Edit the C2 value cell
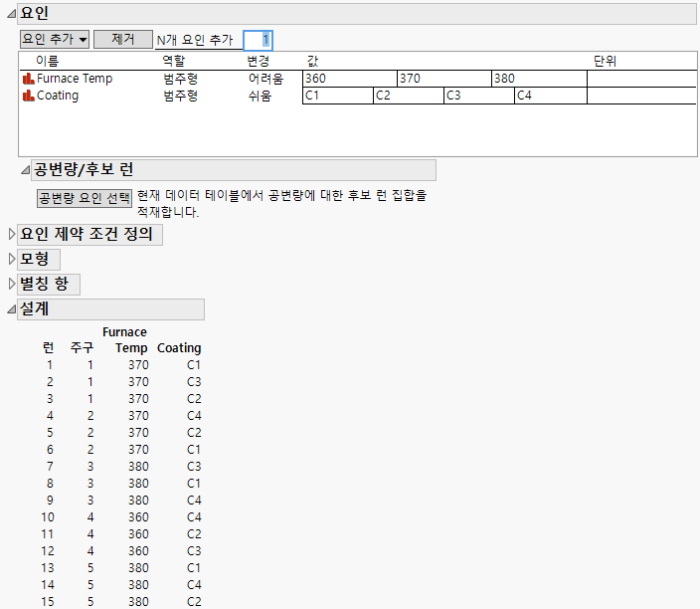 coord(409,96)
